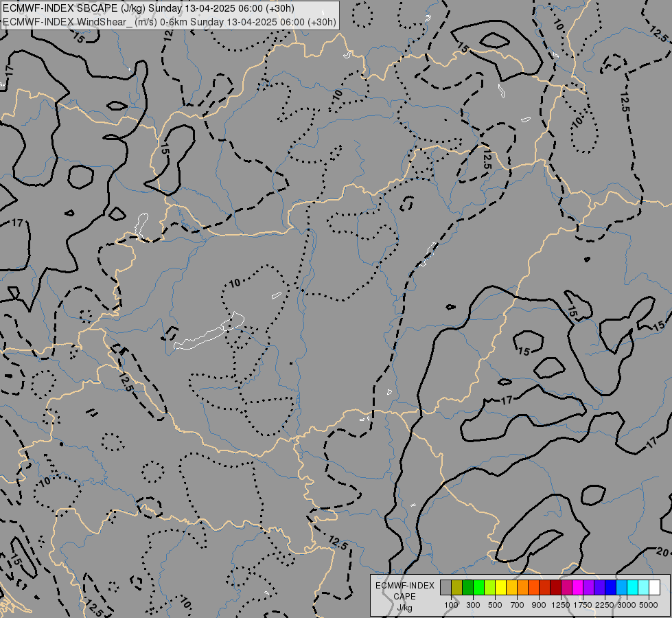Viewport: 672px width, 618px height.
Task: Click the legend value 1750
Action: coord(583,605)
